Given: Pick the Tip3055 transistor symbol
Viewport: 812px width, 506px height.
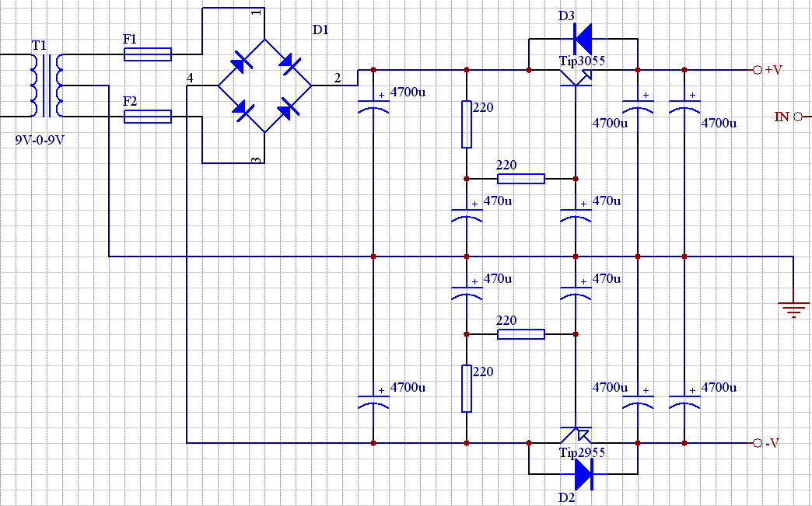Looking at the screenshot, I should (x=576, y=75).
